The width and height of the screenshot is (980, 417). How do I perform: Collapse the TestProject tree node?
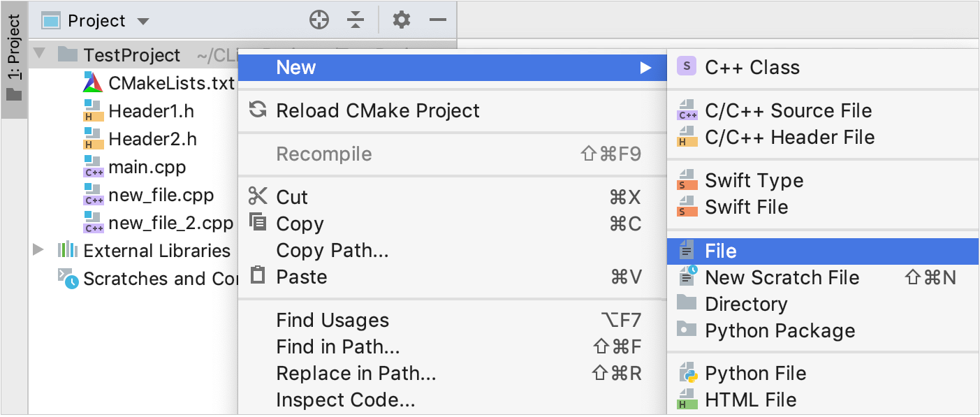pyautogui.click(x=38, y=54)
